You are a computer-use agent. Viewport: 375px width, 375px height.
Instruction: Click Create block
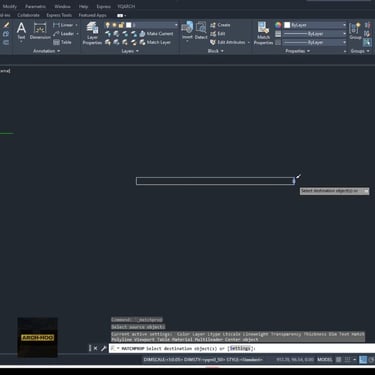[x=220, y=25]
